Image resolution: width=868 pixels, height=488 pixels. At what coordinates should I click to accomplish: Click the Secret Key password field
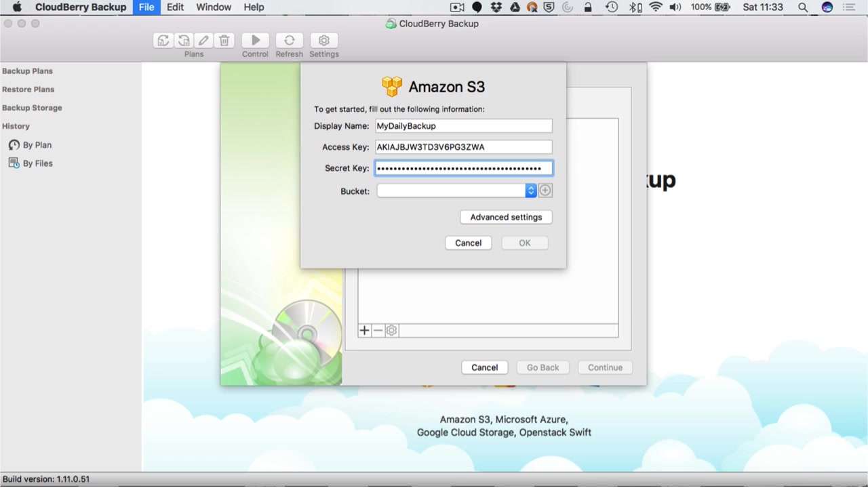[x=464, y=168]
